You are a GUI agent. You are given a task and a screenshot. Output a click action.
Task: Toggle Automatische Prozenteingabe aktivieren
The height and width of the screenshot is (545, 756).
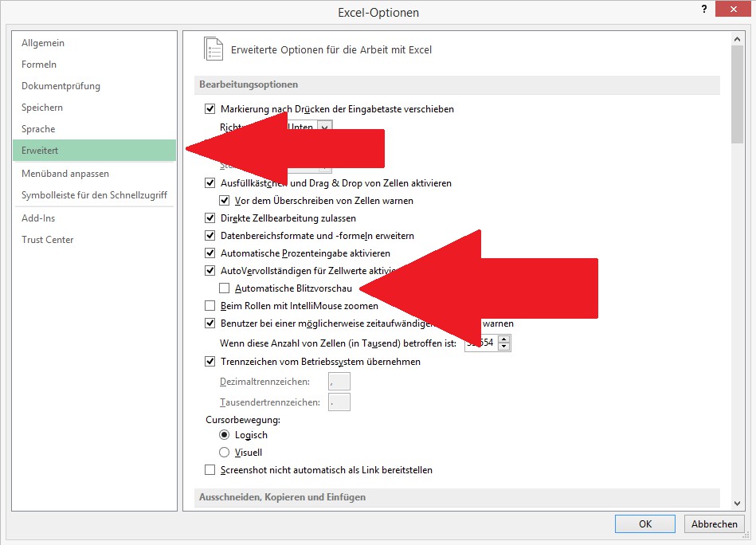coord(210,253)
